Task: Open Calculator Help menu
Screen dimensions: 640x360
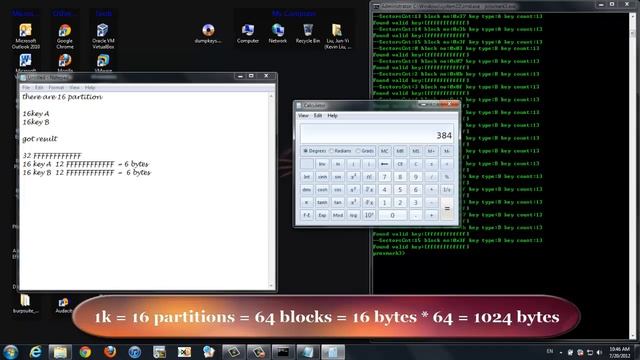Action: [332, 116]
